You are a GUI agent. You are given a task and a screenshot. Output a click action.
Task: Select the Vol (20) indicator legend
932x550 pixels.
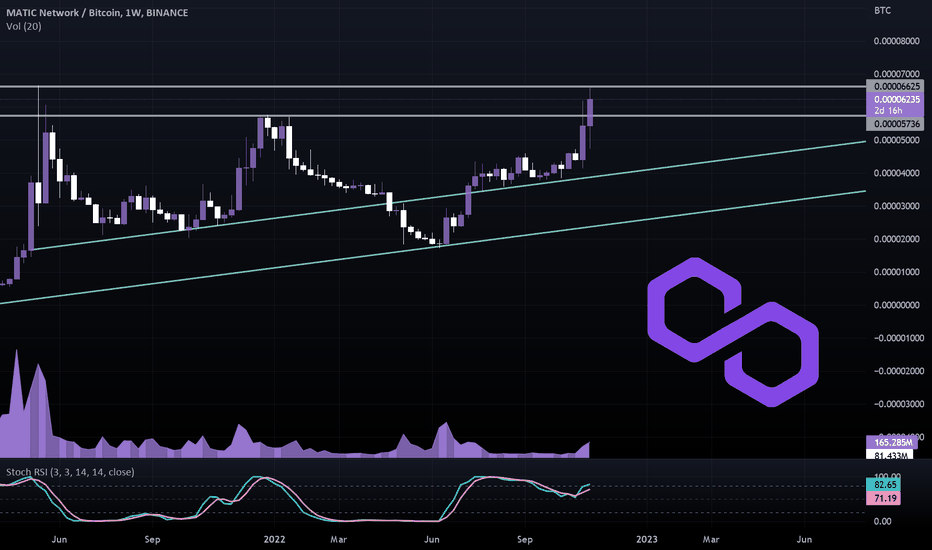point(24,26)
